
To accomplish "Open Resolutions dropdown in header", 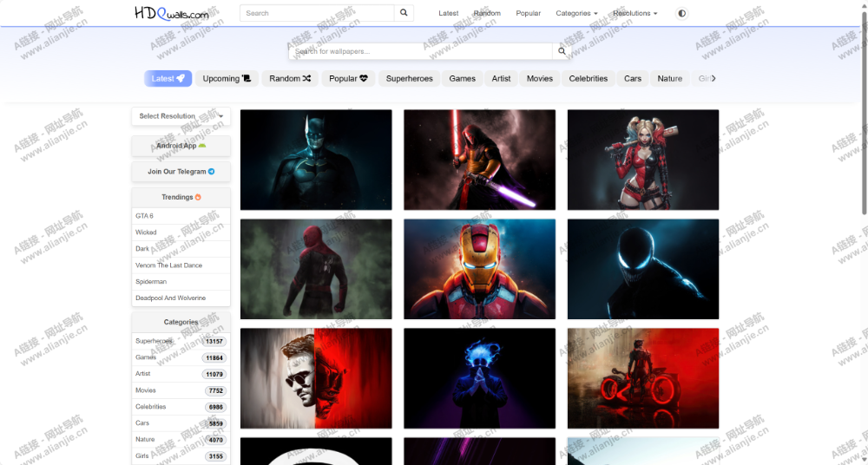I will tap(635, 13).
